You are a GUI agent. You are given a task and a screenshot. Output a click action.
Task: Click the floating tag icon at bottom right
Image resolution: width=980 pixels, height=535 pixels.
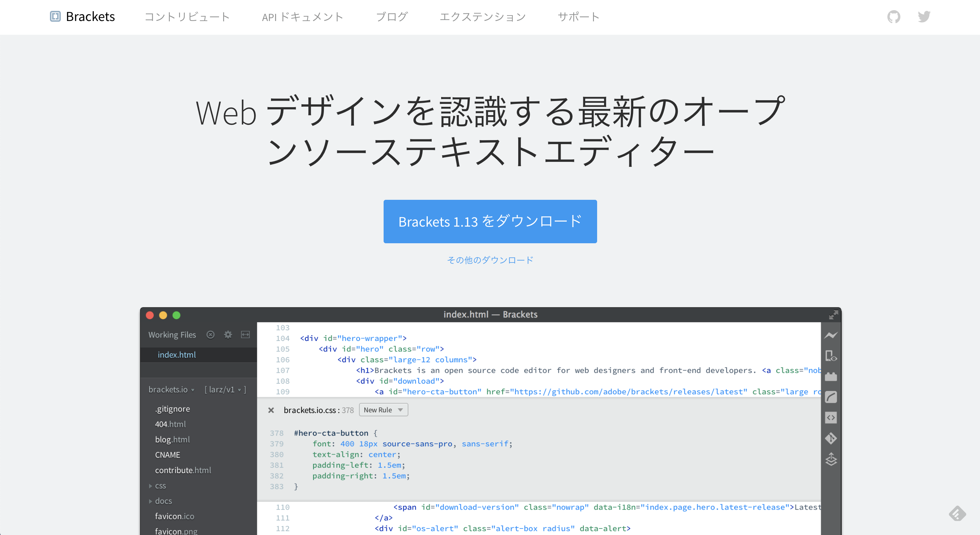958,513
